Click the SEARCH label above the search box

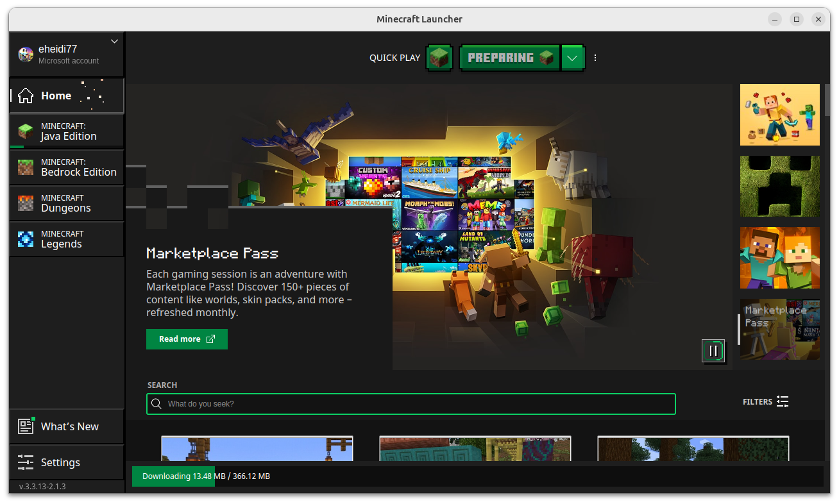pos(162,385)
